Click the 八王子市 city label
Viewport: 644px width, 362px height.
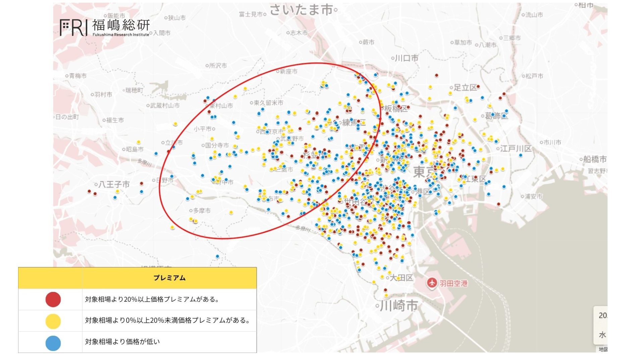(114, 184)
